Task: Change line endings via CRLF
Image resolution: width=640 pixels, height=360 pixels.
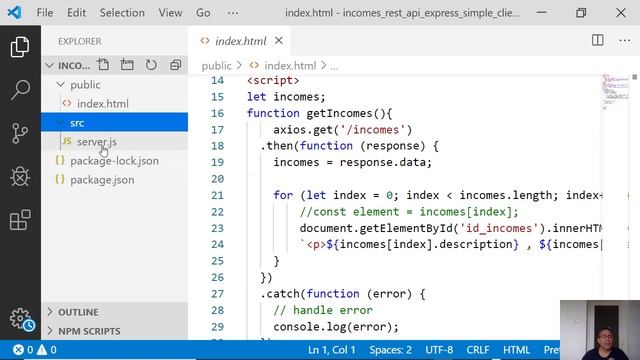Action: click(x=478, y=350)
